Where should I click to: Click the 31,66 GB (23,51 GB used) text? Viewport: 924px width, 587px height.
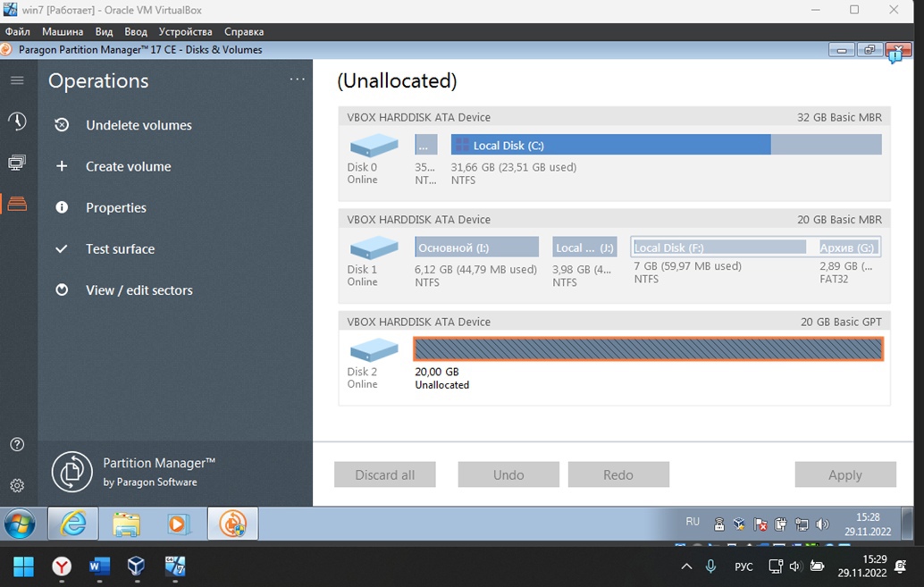click(514, 167)
